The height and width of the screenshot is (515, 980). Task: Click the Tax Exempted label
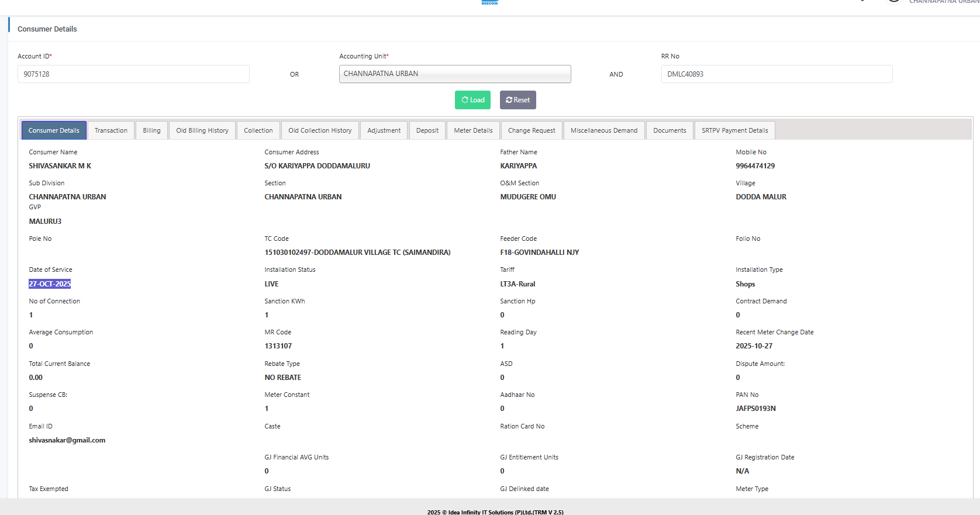pyautogui.click(x=49, y=489)
